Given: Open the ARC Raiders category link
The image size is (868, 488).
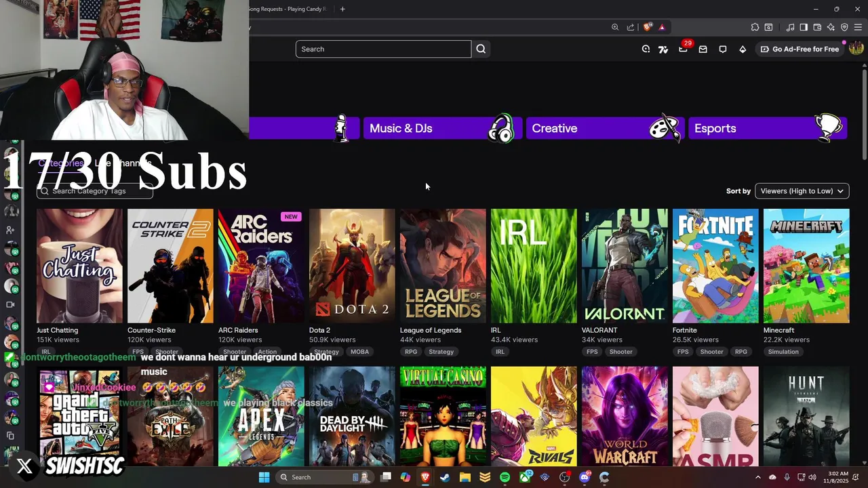Looking at the screenshot, I should 238,330.
